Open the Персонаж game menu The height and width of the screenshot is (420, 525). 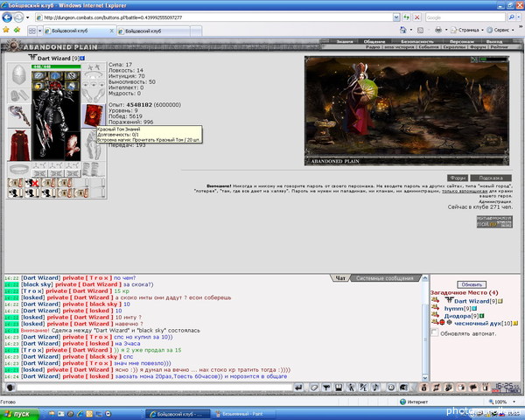462,41
